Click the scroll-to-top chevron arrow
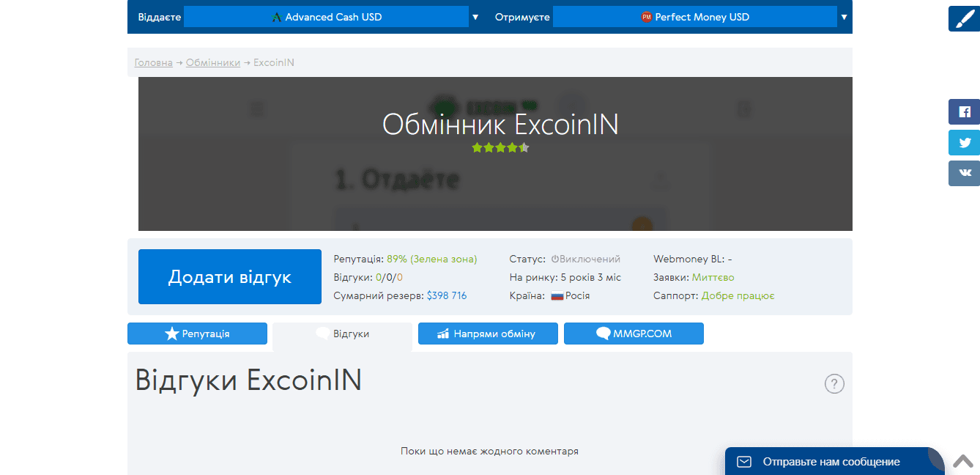 click(963, 461)
